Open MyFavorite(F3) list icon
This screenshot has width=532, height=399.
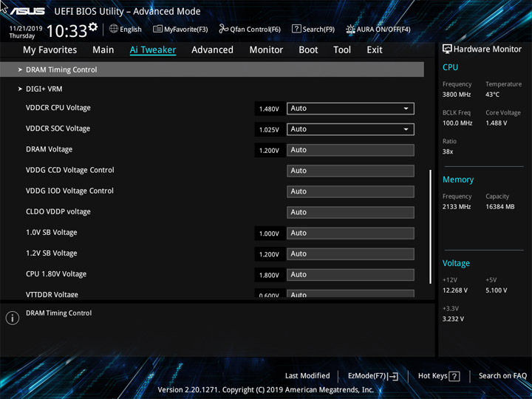(157, 29)
